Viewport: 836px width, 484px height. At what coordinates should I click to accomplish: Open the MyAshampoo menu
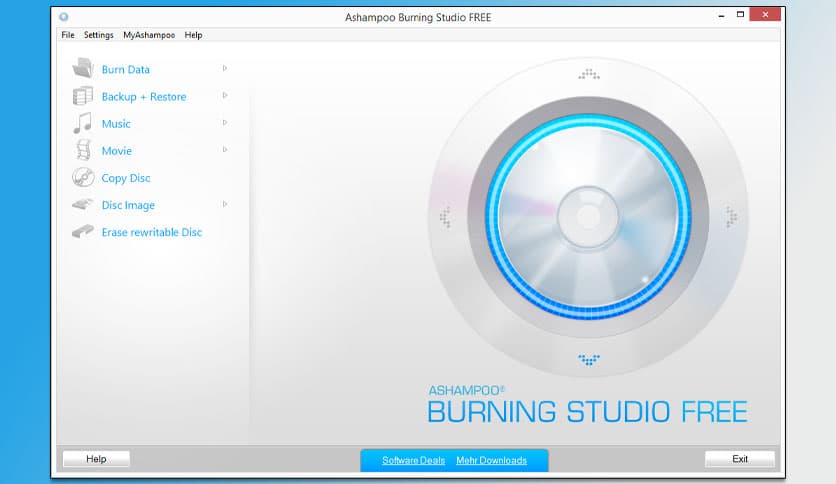tap(149, 35)
